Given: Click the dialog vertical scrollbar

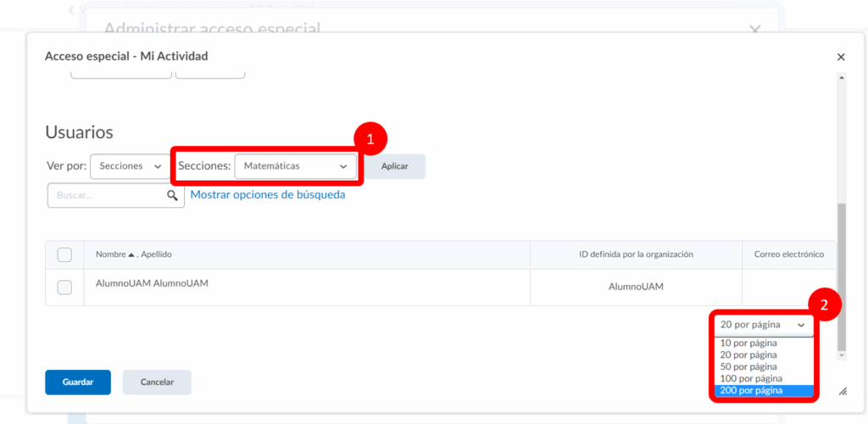Looking at the screenshot, I should point(841,280).
